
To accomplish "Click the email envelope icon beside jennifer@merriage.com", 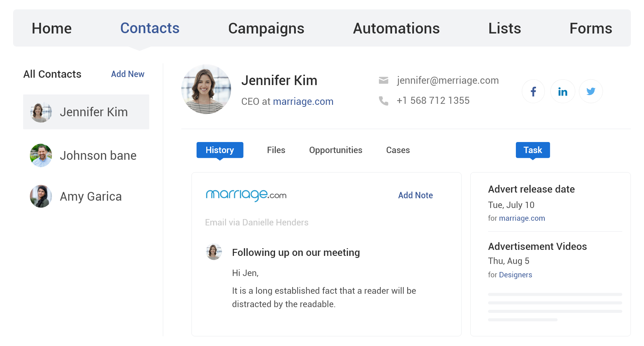I will pyautogui.click(x=383, y=80).
